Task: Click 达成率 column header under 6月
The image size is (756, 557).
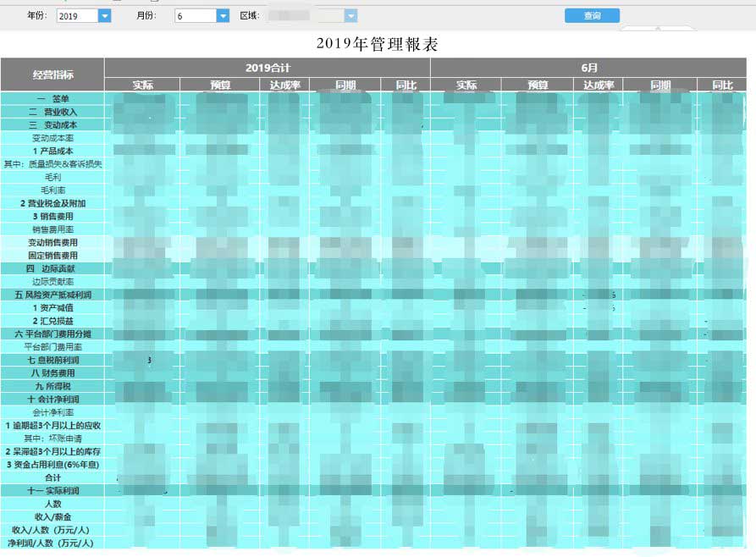Action: click(599, 85)
